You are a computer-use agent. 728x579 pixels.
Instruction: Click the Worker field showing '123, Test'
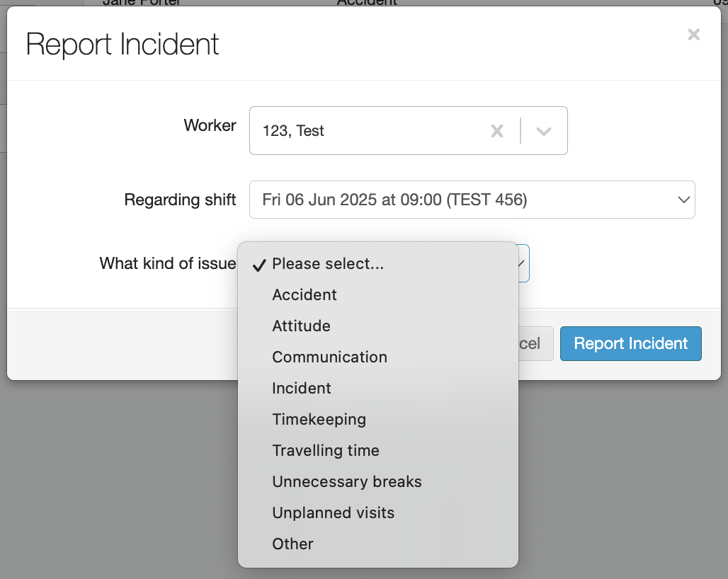point(368,131)
